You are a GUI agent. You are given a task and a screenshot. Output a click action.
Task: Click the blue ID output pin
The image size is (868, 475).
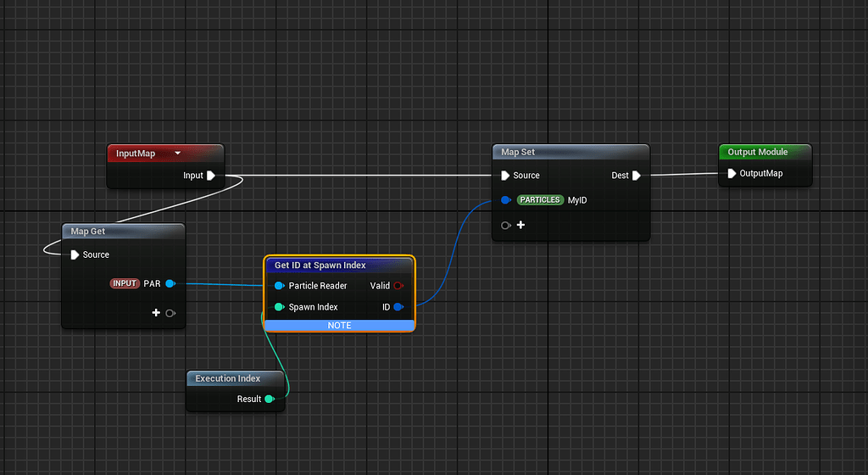(x=398, y=307)
